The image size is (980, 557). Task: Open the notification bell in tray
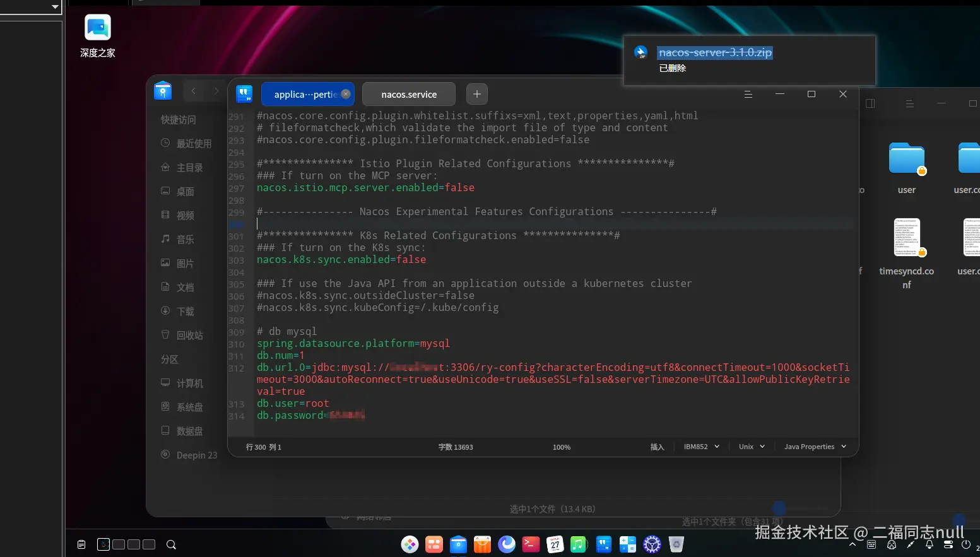pyautogui.click(x=929, y=544)
